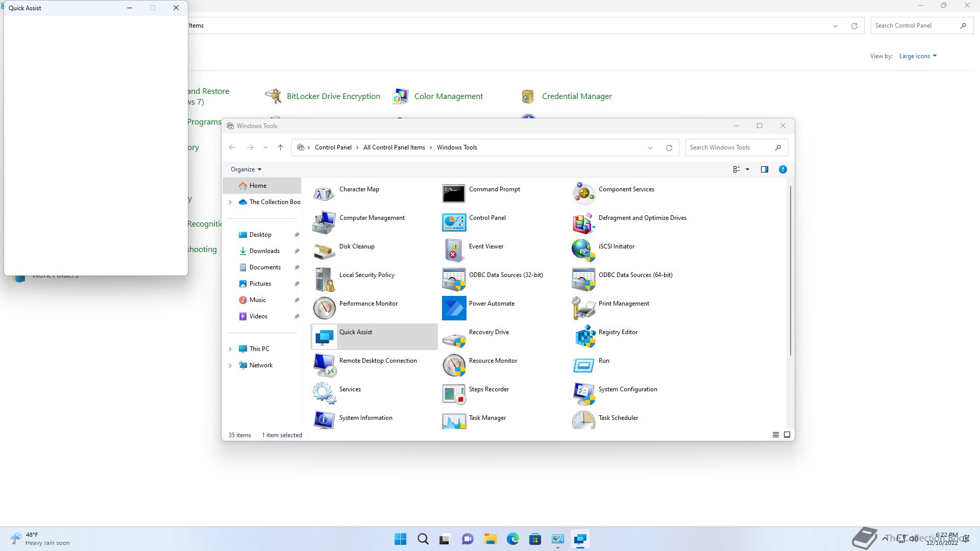Toggle the preview pane button in Windows Tools

point(764,169)
